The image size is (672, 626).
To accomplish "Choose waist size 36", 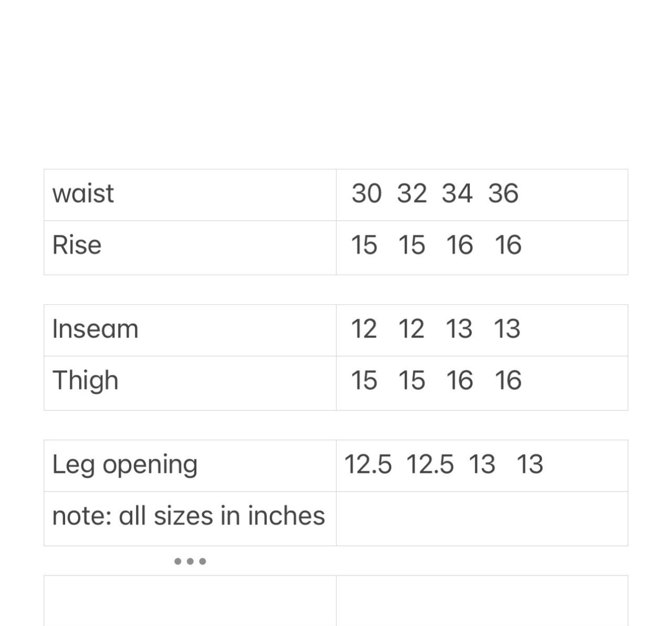I will pyautogui.click(x=503, y=194).
